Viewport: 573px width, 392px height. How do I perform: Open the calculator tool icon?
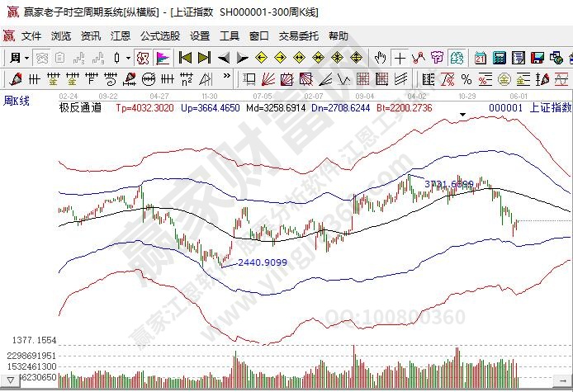pos(500,58)
